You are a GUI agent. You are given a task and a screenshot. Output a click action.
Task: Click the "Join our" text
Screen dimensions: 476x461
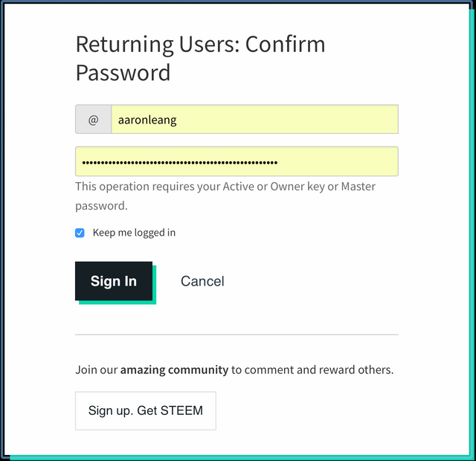96,370
